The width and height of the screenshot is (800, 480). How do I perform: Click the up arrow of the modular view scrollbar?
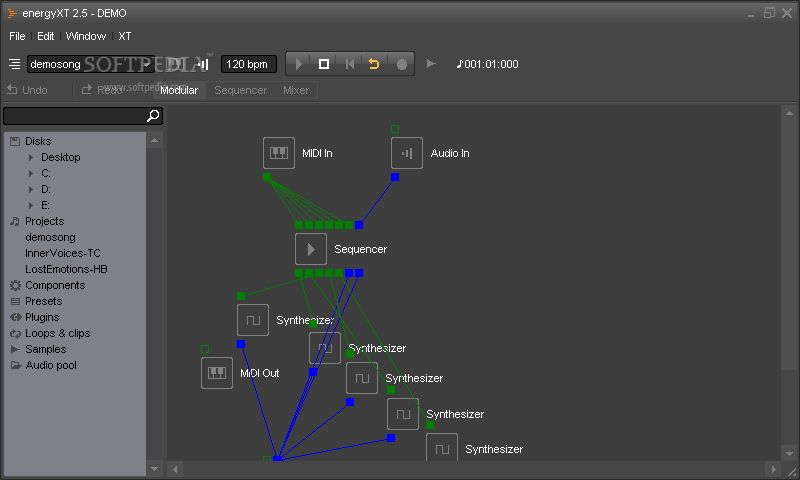coord(789,113)
